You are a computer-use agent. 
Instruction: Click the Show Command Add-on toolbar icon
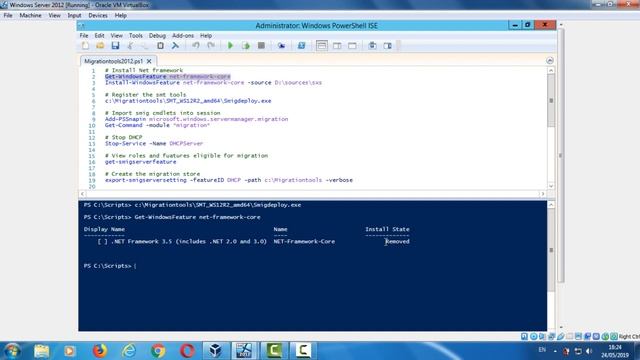point(387,46)
